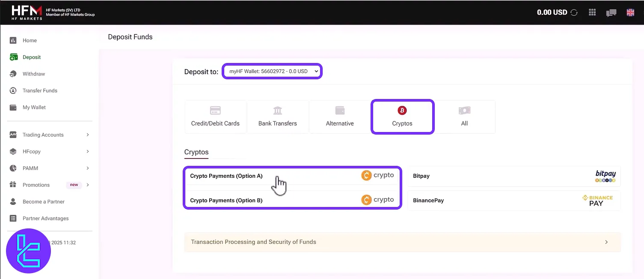Click the Trading Accounts sidebar label

click(43, 135)
